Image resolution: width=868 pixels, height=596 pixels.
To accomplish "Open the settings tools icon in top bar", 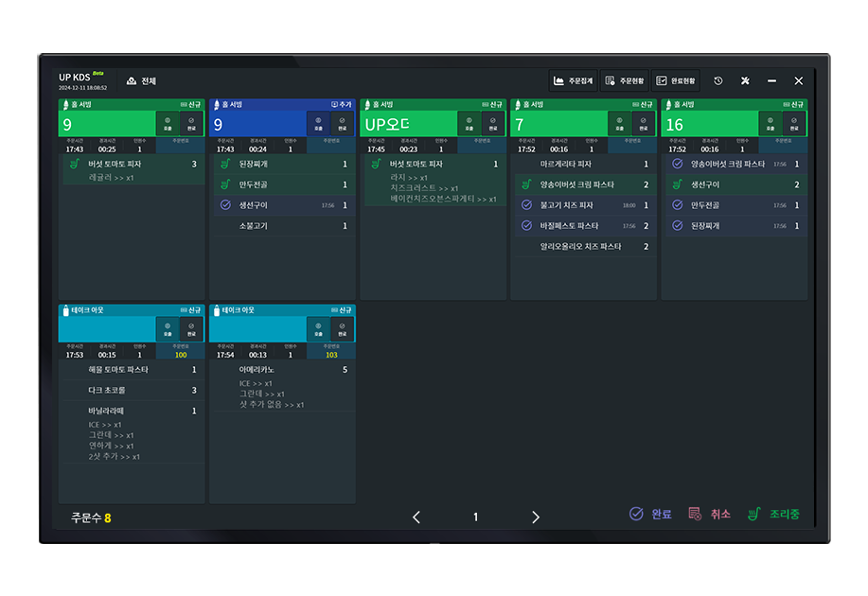I will (745, 81).
